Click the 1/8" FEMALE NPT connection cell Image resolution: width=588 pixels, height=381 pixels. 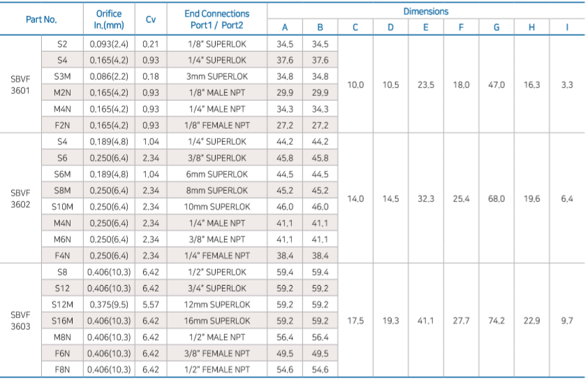point(216,125)
